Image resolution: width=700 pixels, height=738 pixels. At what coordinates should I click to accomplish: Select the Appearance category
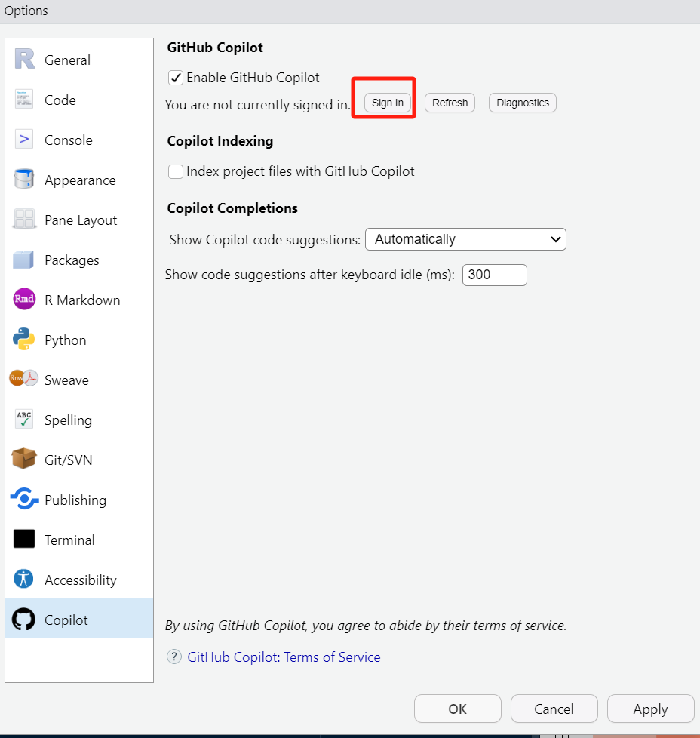79,180
